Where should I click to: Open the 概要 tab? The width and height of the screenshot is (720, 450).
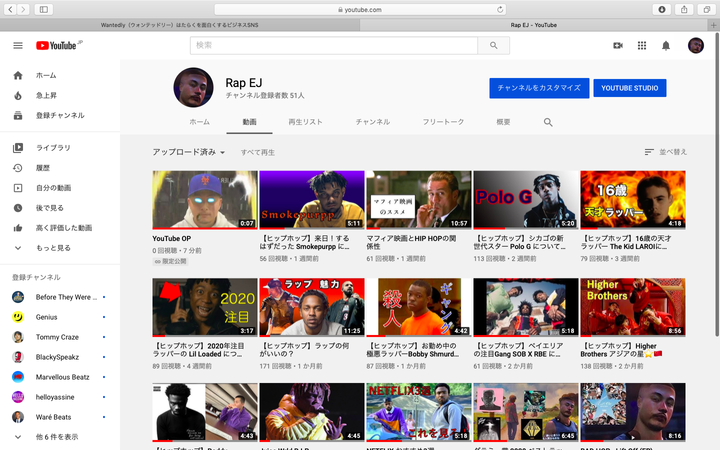point(503,122)
